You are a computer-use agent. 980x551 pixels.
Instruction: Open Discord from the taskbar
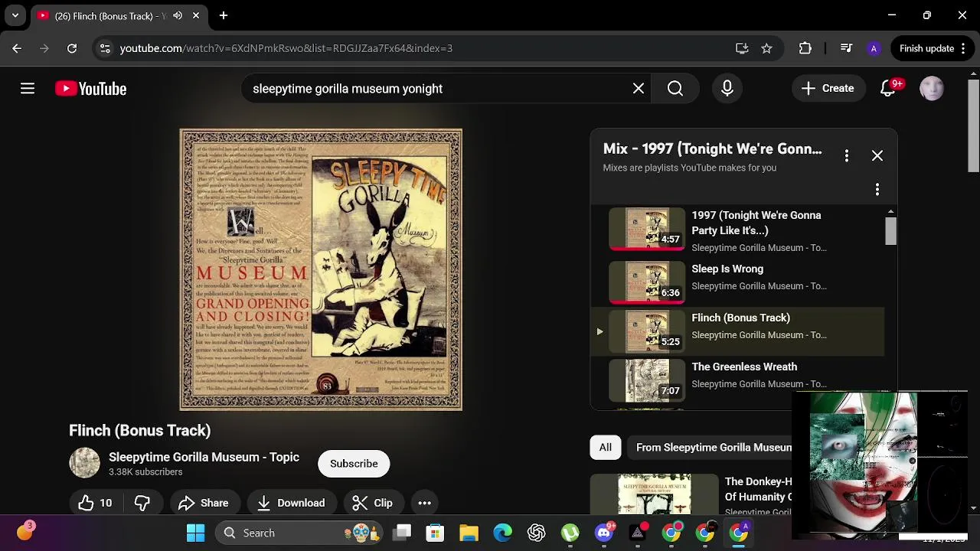coord(604,533)
